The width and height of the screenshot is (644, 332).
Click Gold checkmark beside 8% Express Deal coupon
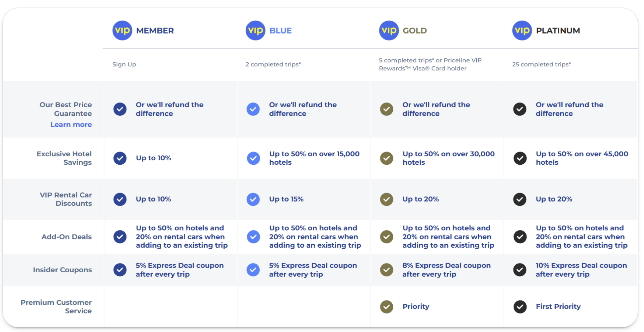click(x=386, y=270)
